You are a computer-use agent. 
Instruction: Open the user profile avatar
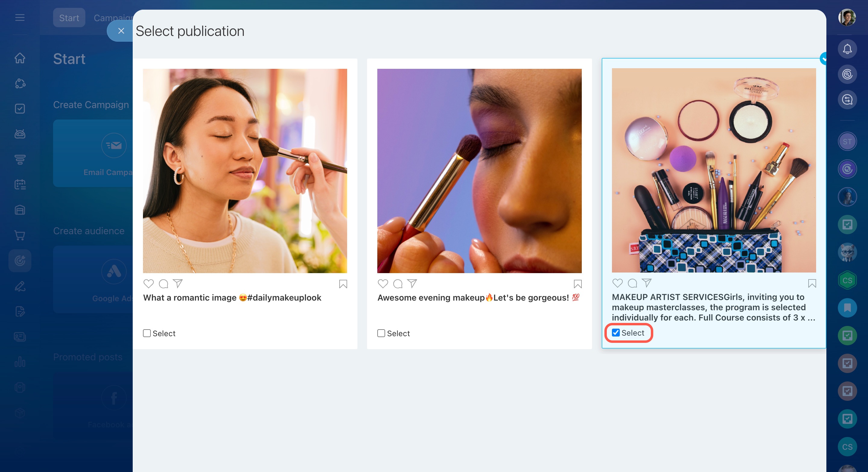click(x=847, y=18)
